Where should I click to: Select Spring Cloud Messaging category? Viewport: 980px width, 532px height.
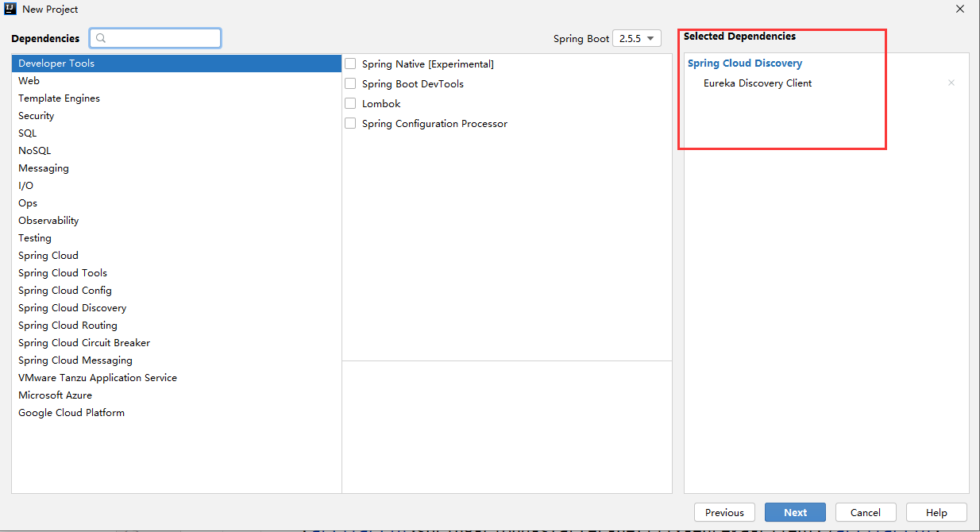click(x=176, y=360)
